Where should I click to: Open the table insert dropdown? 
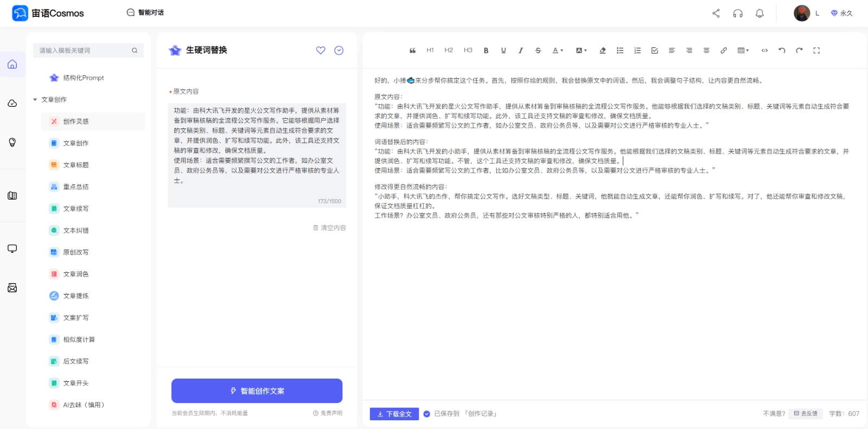[x=743, y=50]
